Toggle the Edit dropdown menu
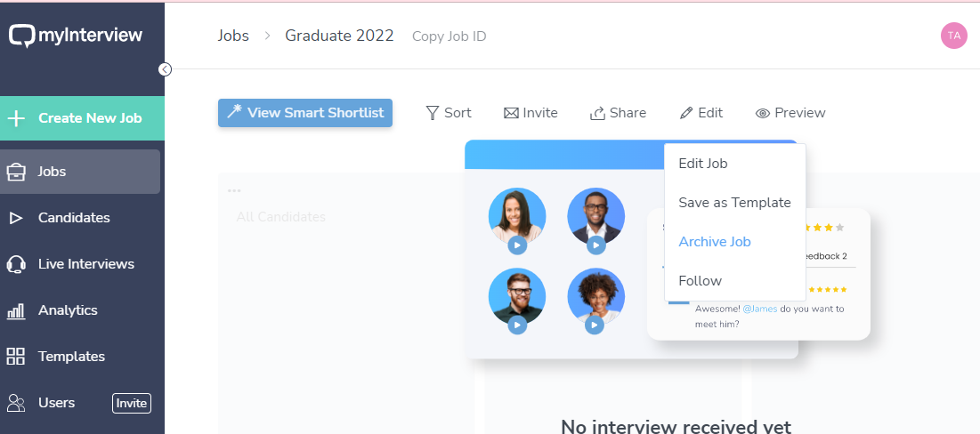980x434 pixels. point(701,113)
